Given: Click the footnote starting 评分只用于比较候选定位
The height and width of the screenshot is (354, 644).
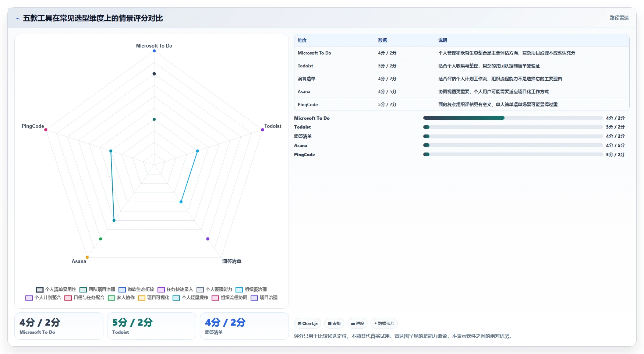Looking at the screenshot, I should pos(403,336).
